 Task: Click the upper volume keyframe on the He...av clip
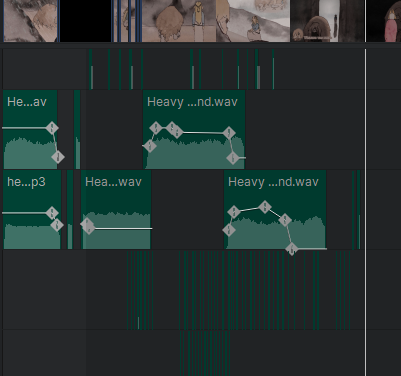pos(52,128)
